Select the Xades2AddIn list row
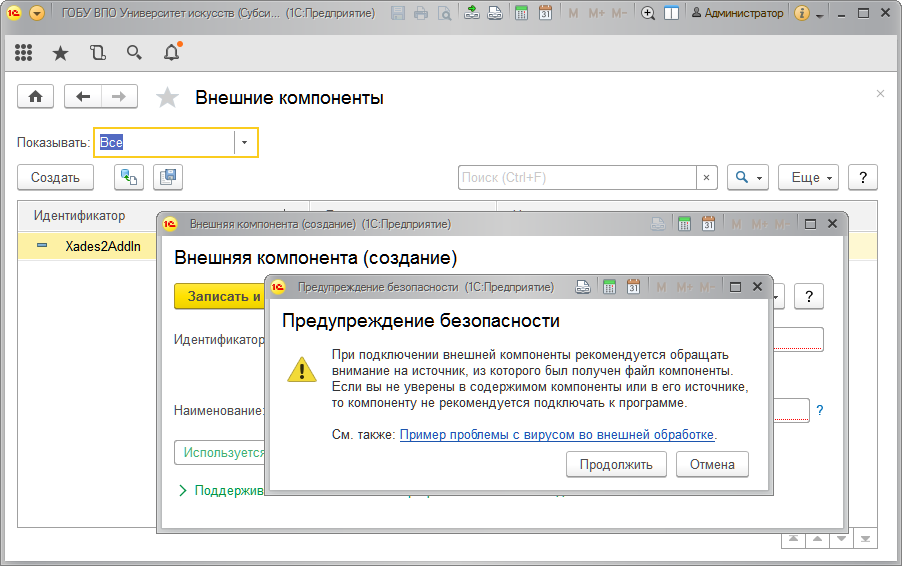 point(87,246)
